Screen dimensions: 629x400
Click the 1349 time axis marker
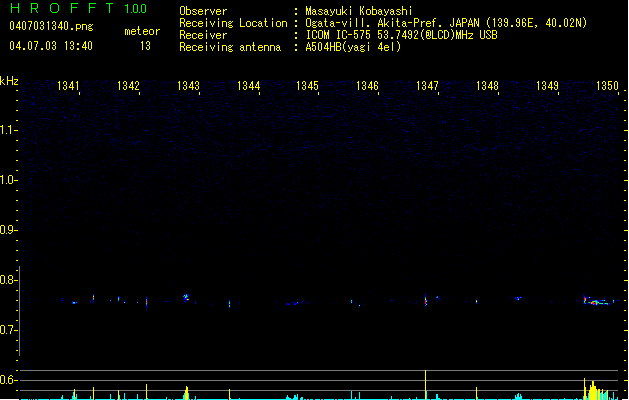547,86
